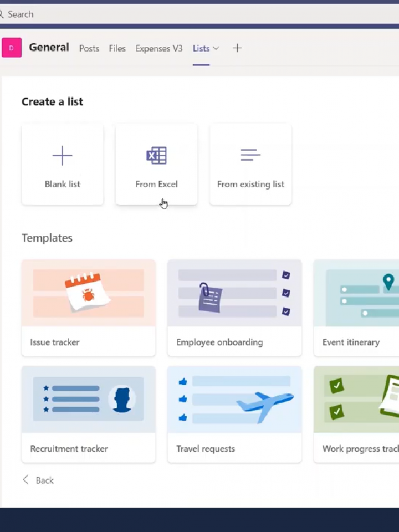Viewport: 399px width, 532px height.
Task: Click the pink team avatar icon
Action: tap(11, 48)
